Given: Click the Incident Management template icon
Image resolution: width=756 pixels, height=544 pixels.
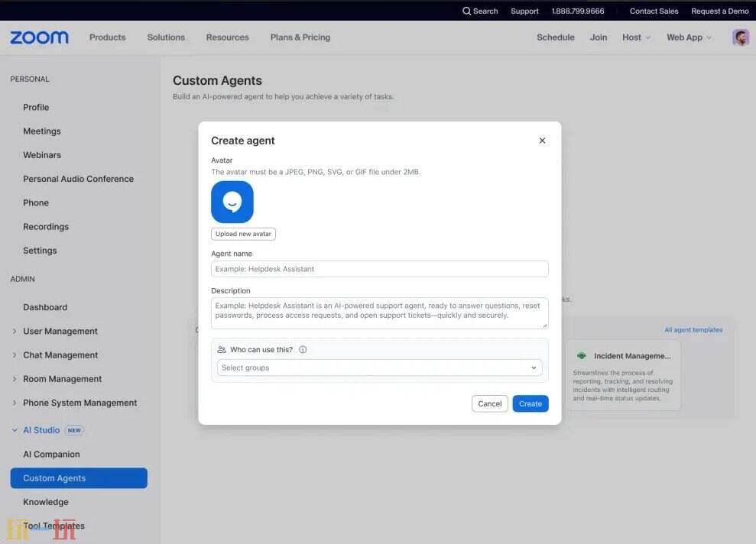Looking at the screenshot, I should (x=582, y=357).
